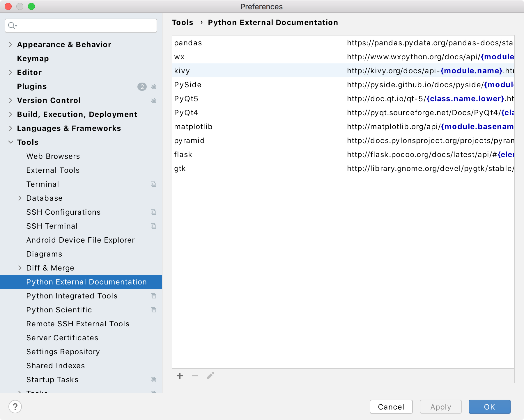Click the icon beside SSH Configurations
Image resolution: width=524 pixels, height=420 pixels.
point(153,212)
